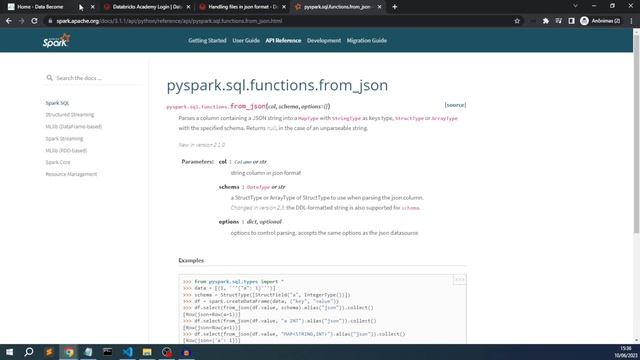Reload the page with refresh icon
Screen dimensions: 640x360
tap(35, 21)
